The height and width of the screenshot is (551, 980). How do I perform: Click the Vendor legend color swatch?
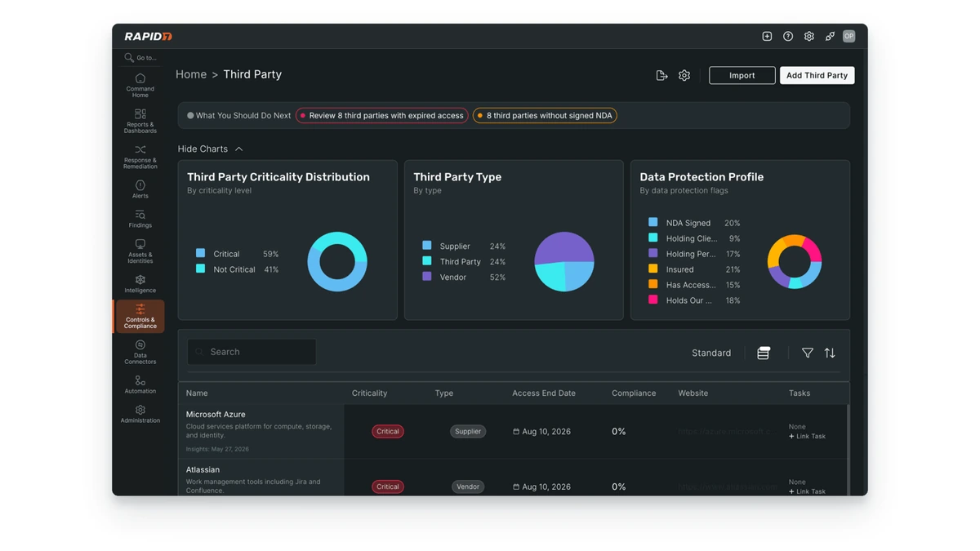426,277
